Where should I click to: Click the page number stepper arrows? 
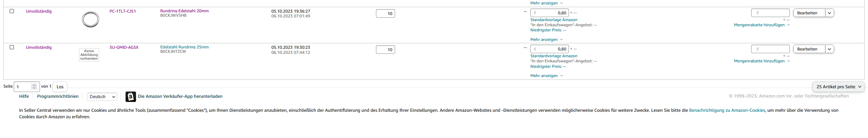click(x=34, y=87)
